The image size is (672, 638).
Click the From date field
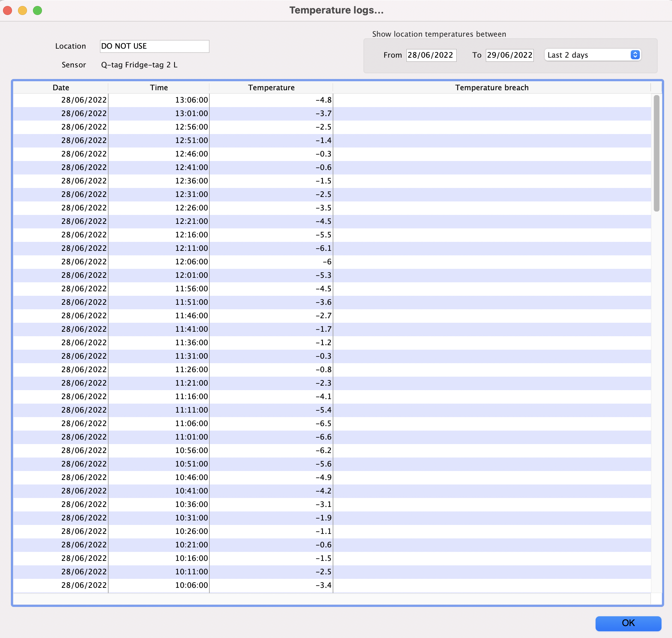(x=431, y=55)
